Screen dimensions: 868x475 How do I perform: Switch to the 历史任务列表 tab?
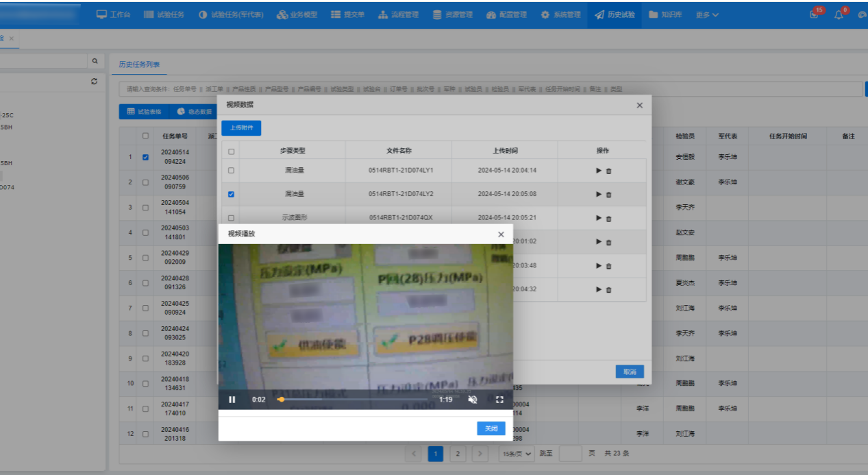(139, 64)
